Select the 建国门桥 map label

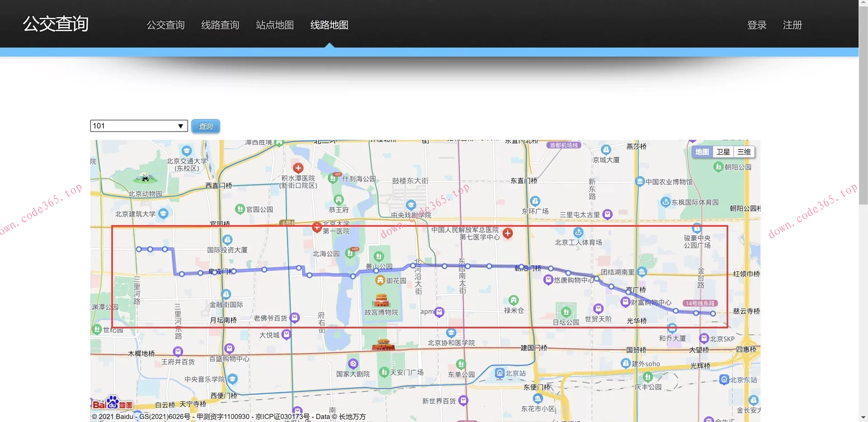coord(534,348)
